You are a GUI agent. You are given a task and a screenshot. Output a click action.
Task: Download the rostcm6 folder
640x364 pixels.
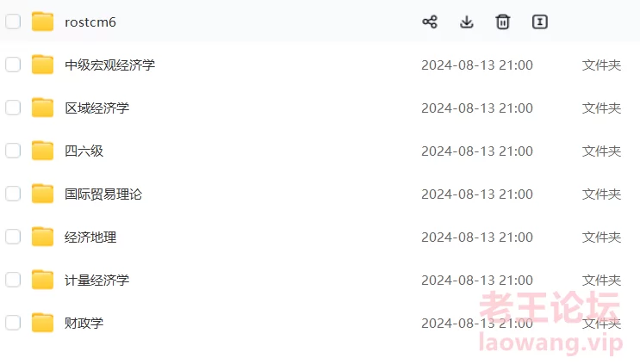(467, 22)
